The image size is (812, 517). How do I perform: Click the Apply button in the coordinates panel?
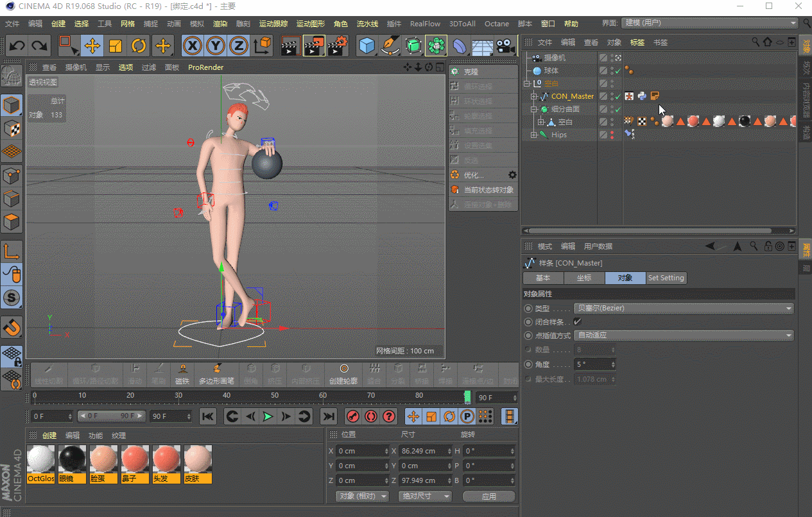click(489, 496)
